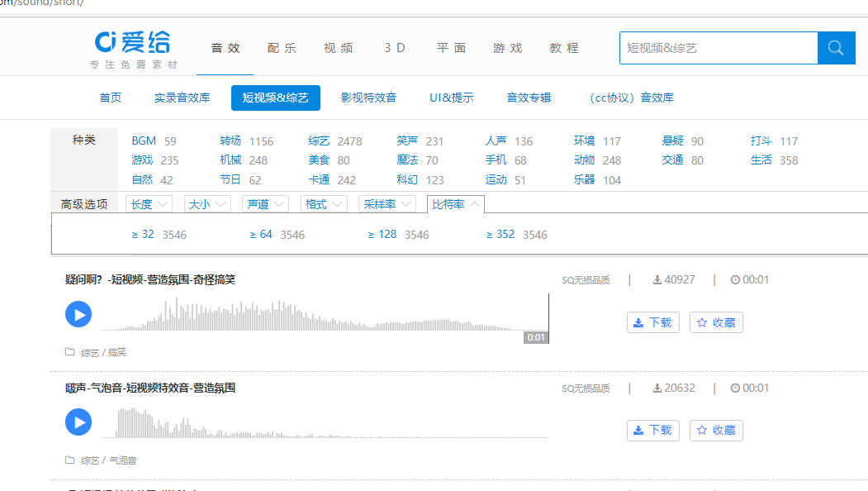The image size is (868, 491).
Task: Expand the 格式 filter dropdown
Action: click(323, 204)
